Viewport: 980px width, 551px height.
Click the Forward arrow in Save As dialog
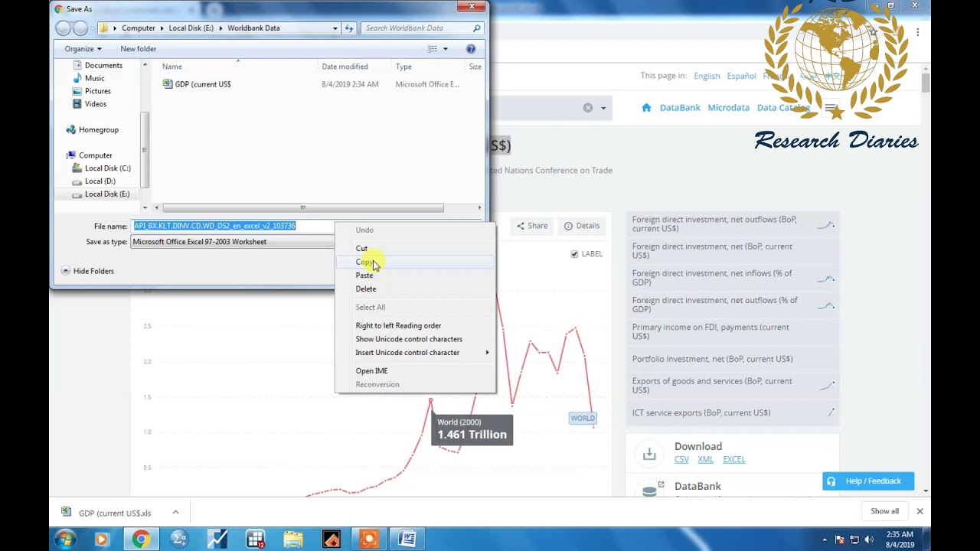(80, 28)
